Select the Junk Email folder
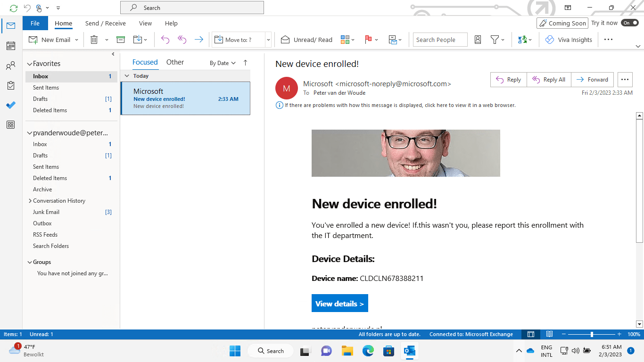Viewport: 644px width, 362px height. coord(72,212)
